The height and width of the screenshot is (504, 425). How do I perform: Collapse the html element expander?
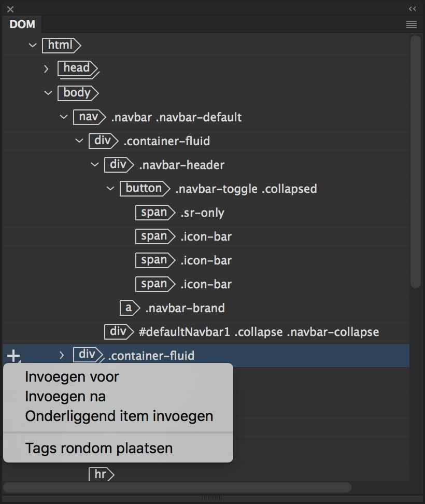(33, 46)
